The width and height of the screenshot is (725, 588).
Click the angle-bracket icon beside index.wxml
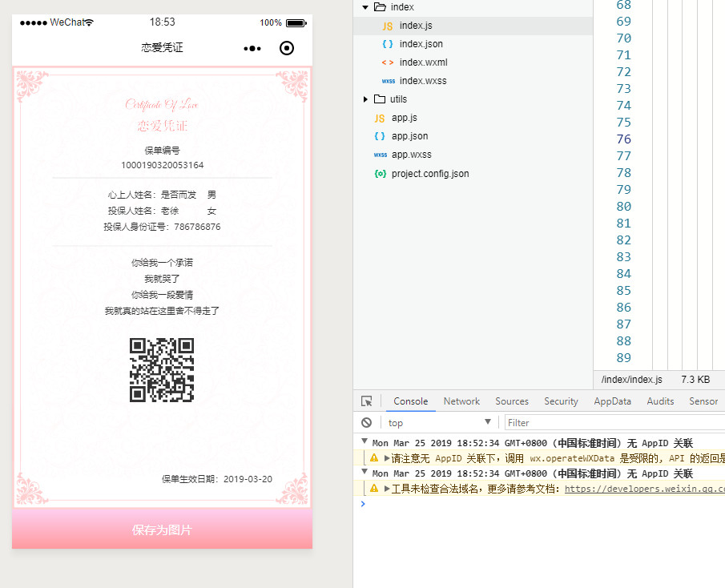(388, 62)
